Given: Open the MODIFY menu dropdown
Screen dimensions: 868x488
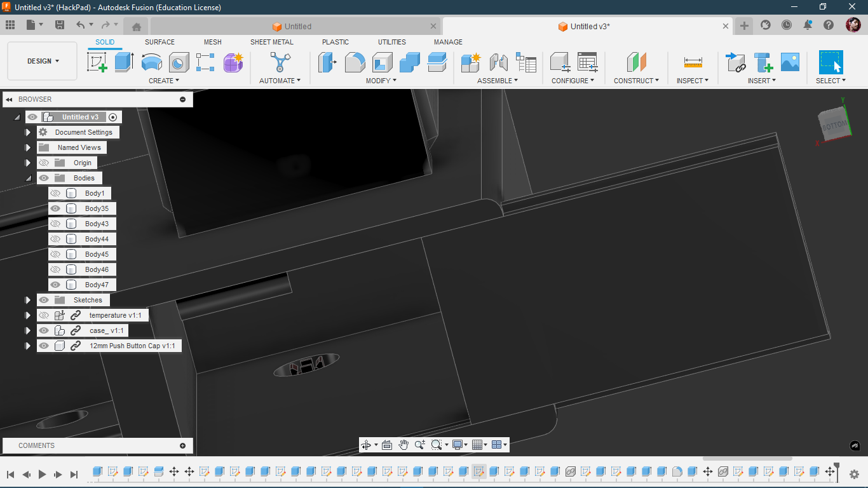Looking at the screenshot, I should click(x=381, y=81).
